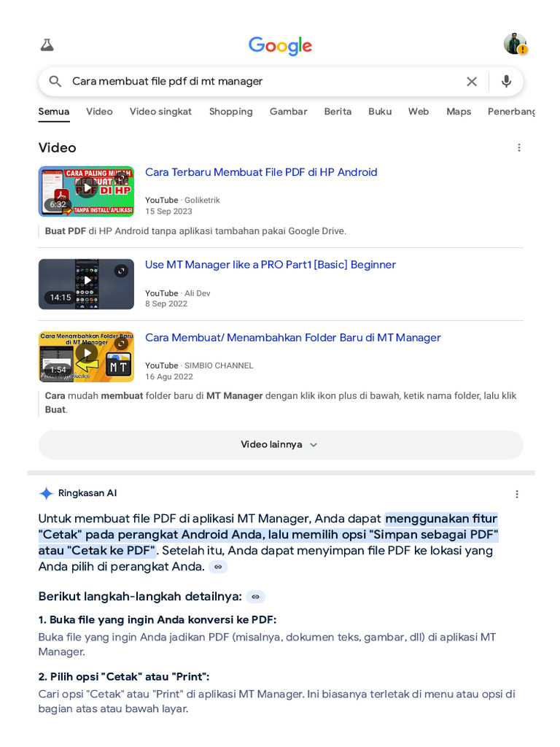Play the Goliketrik PDF video thumbnail
The width and height of the screenshot is (560, 747).
point(86,192)
